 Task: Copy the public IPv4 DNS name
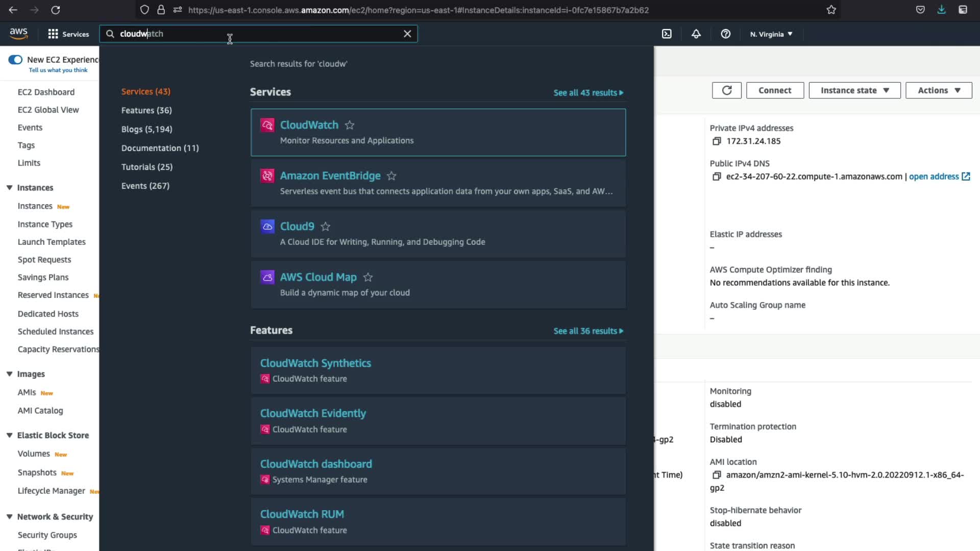pos(717,177)
